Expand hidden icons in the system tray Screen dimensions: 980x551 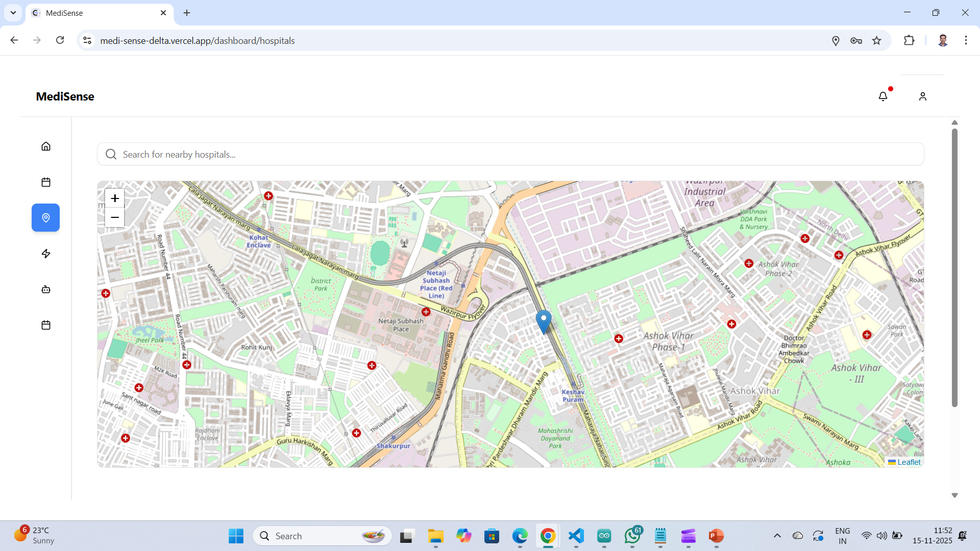point(777,536)
